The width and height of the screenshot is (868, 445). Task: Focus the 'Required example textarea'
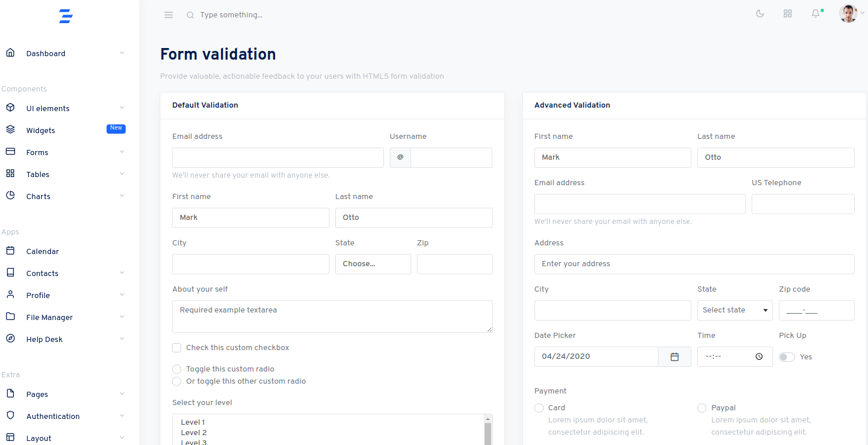point(332,317)
